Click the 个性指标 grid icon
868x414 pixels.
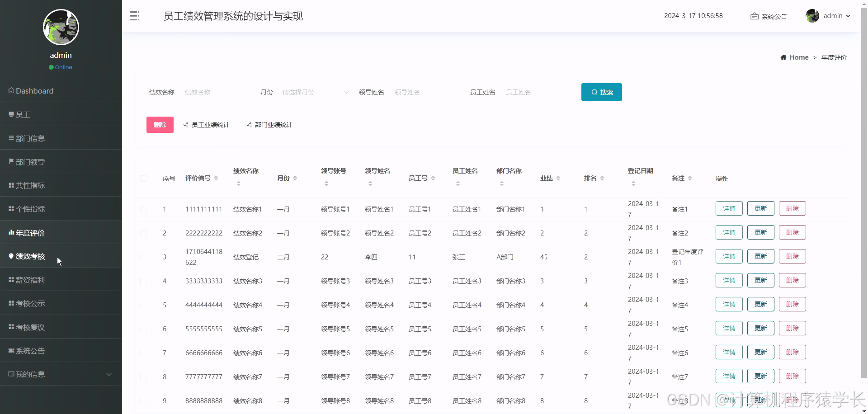click(11, 208)
